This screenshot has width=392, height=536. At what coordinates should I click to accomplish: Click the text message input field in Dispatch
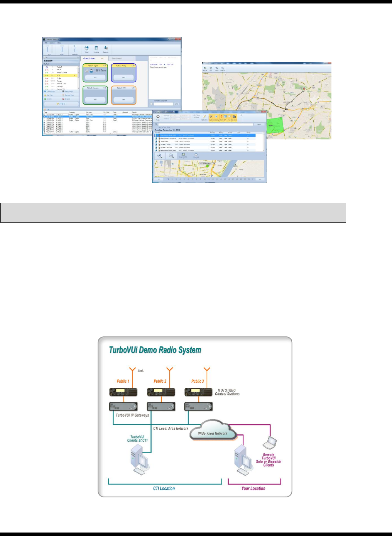pos(163,104)
